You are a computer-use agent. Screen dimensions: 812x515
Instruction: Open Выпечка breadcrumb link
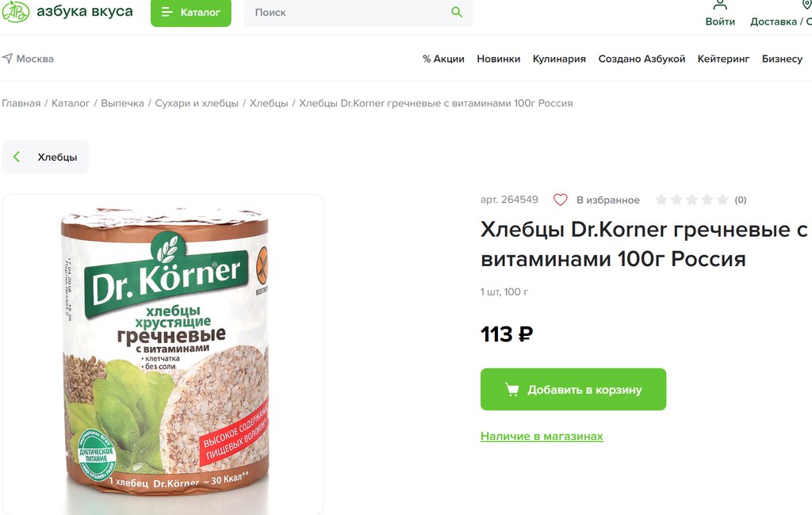(x=122, y=103)
